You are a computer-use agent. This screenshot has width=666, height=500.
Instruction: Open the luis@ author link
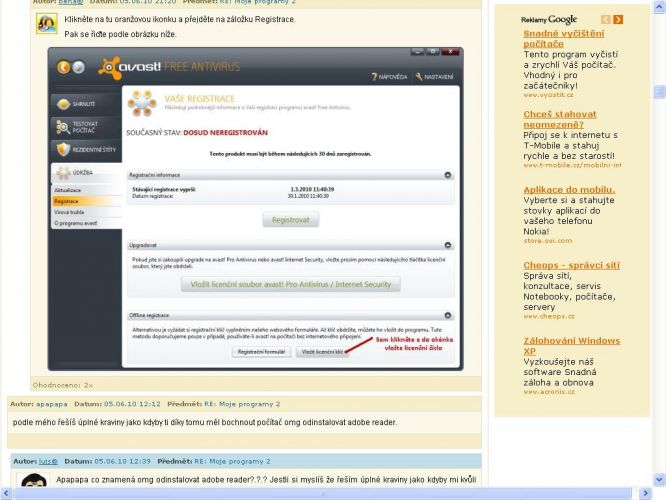pyautogui.click(x=48, y=461)
